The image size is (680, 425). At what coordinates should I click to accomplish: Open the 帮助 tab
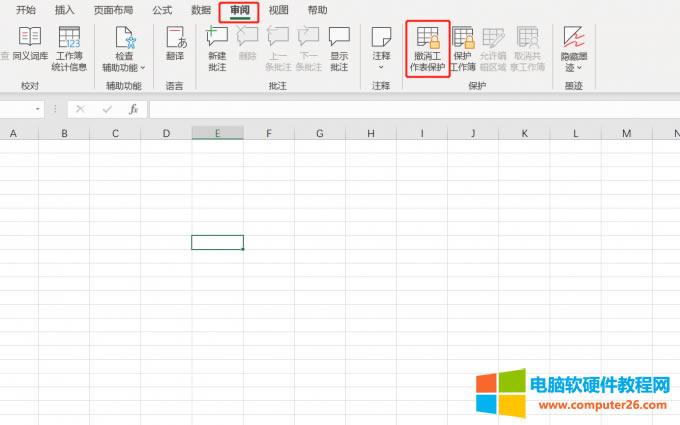(317, 10)
